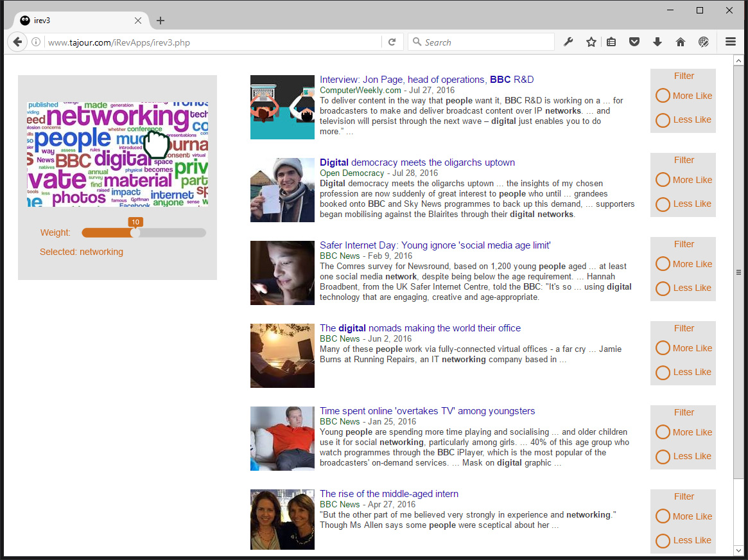748x560 pixels.
Task: Open the hamburger menu
Action: pos(731,42)
